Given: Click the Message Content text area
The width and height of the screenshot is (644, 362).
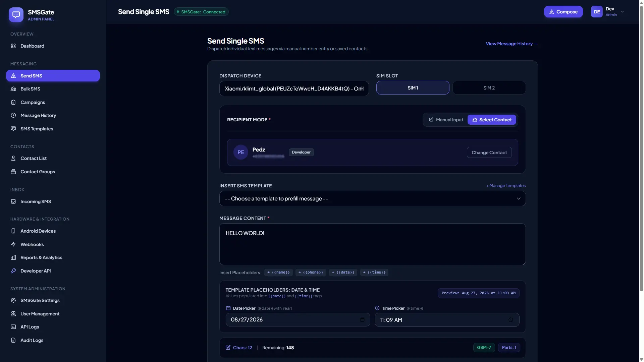Looking at the screenshot, I should 372,244.
